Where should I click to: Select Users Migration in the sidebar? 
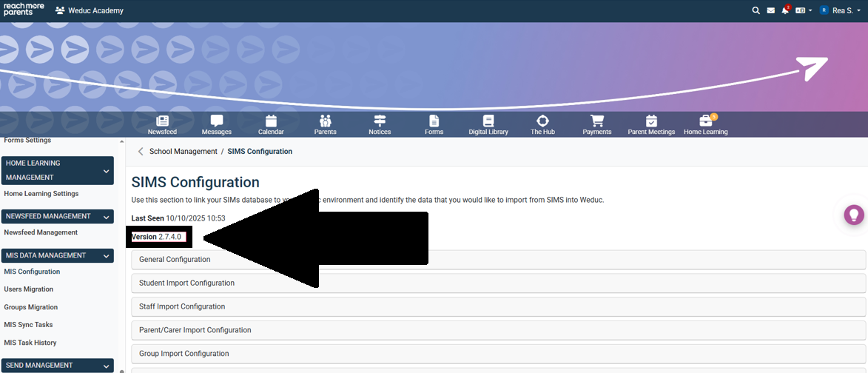29,289
